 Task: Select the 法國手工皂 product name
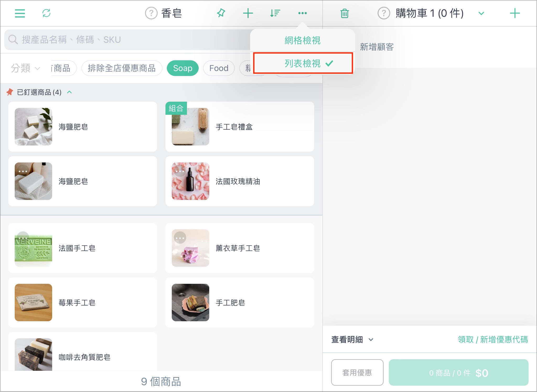click(x=77, y=248)
